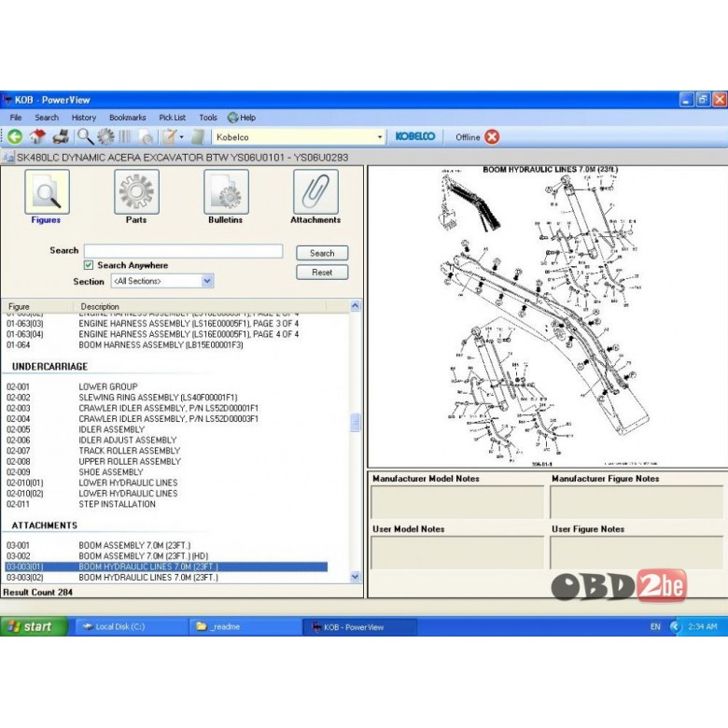
Task: Click the EN language indicator in tray
Action: [x=655, y=627]
